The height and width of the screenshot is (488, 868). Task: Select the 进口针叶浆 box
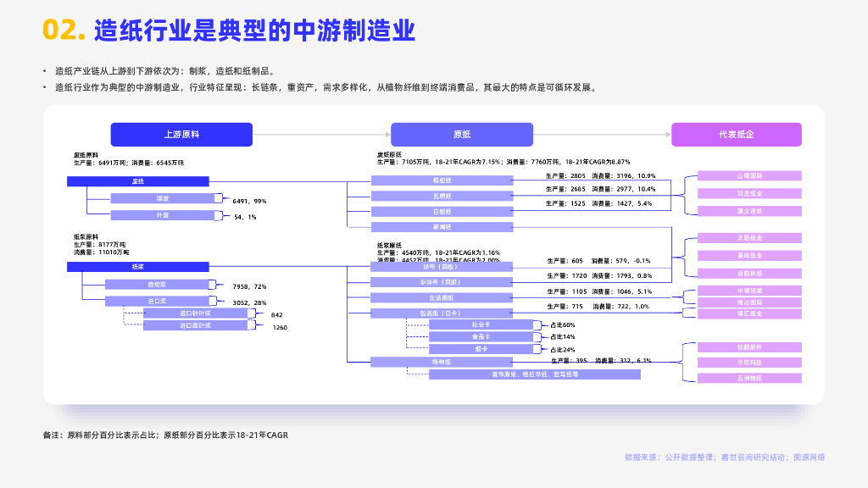pyautogui.click(x=195, y=313)
